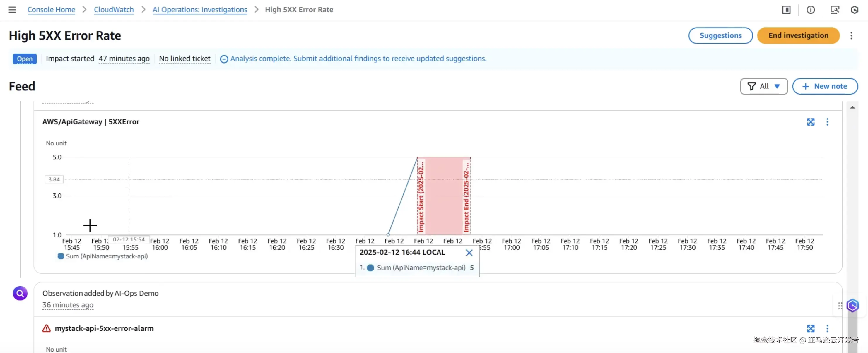Click the No linked ticket field
Viewport: 868px width, 353px height.
pyautogui.click(x=185, y=59)
